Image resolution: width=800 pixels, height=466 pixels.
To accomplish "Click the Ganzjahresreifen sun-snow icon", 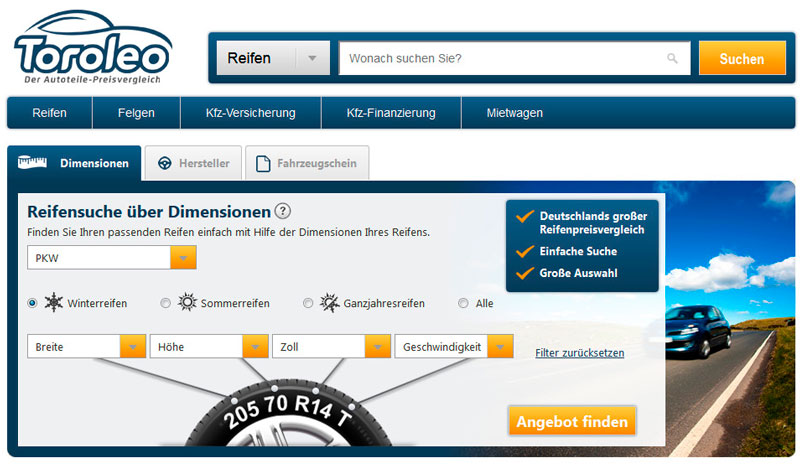I will (329, 303).
